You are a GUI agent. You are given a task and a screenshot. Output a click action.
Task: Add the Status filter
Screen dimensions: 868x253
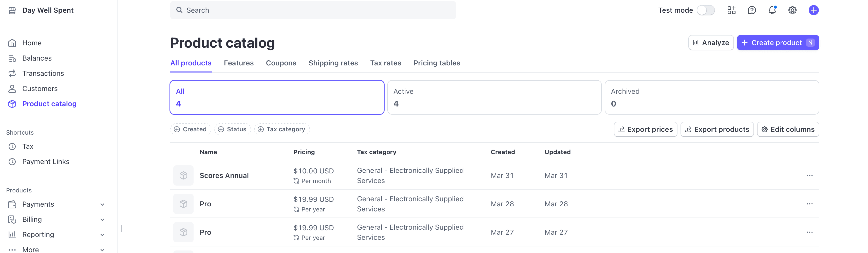point(232,129)
